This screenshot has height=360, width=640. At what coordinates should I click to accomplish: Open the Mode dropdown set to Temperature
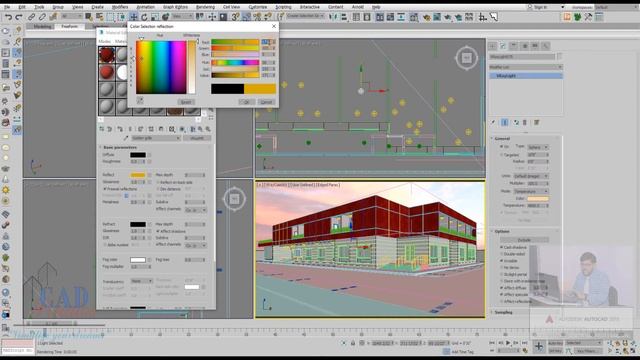[531, 191]
